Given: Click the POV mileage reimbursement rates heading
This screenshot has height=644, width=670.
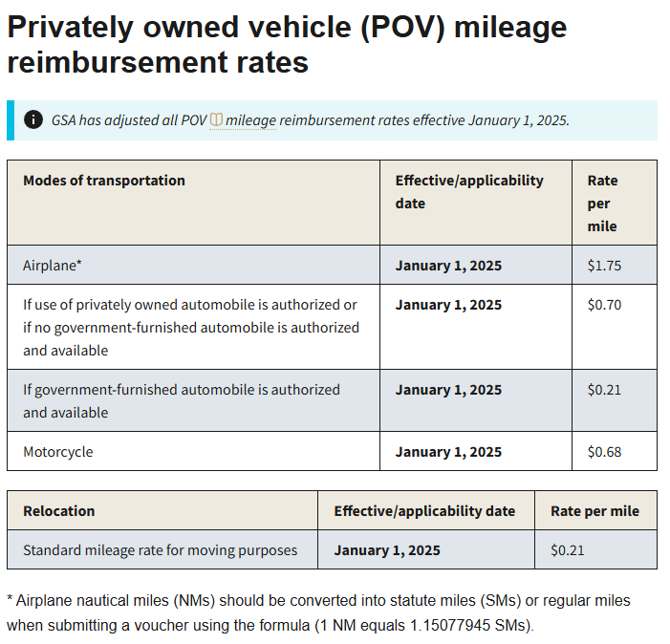Looking at the screenshot, I should (x=287, y=44).
